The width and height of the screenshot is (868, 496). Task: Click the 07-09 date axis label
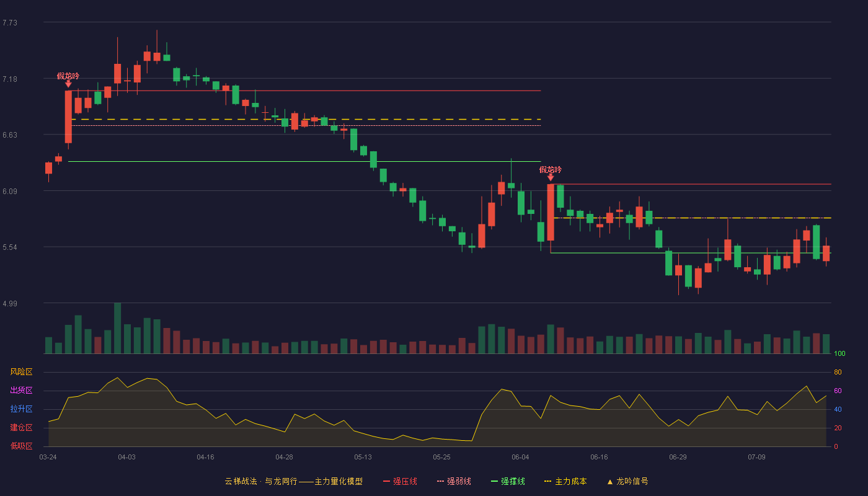pyautogui.click(x=756, y=457)
